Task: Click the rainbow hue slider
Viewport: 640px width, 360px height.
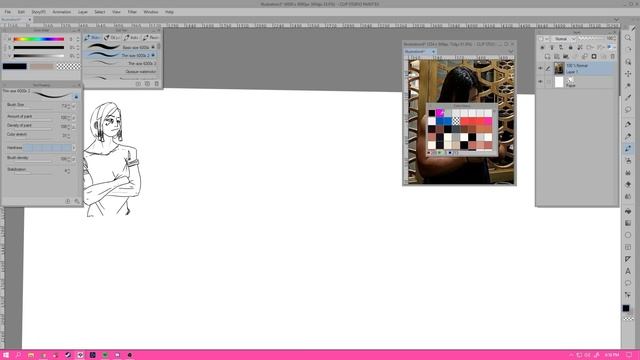Action: 39,40
